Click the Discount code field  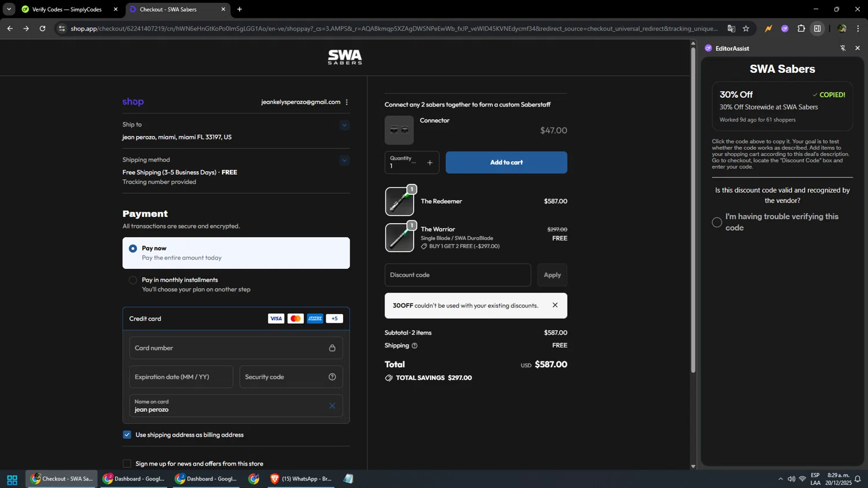[x=458, y=275]
